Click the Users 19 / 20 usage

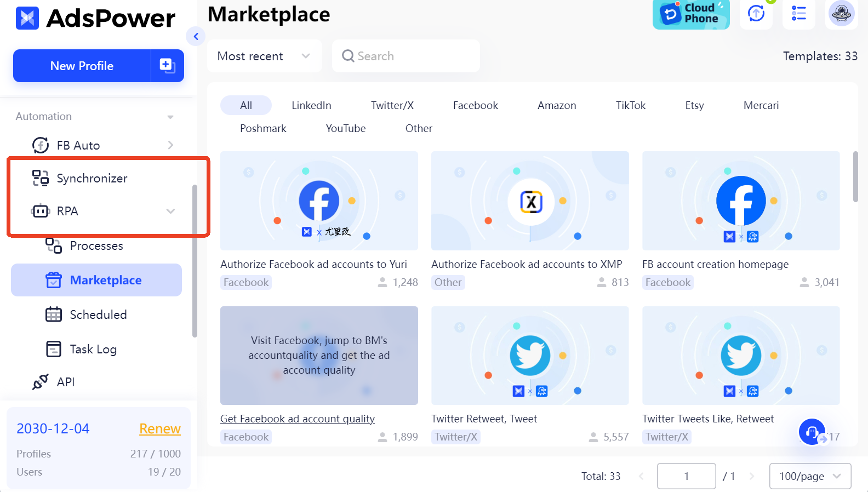(x=99, y=472)
